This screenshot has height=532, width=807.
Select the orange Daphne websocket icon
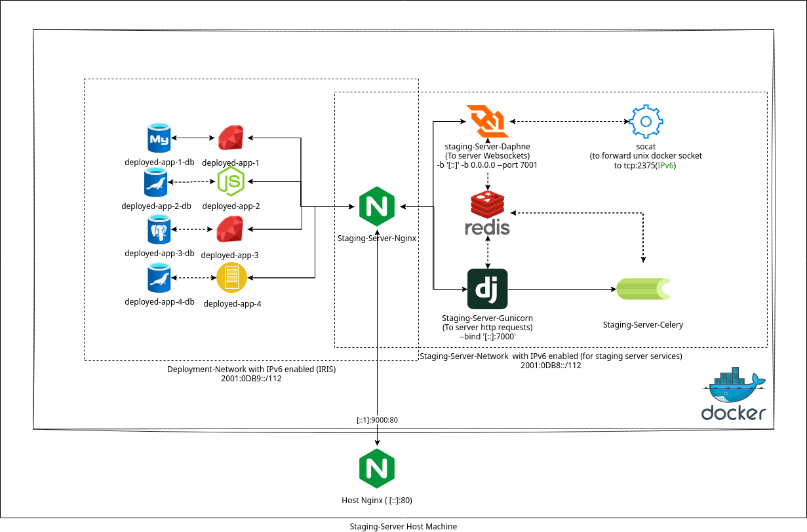pos(487,121)
